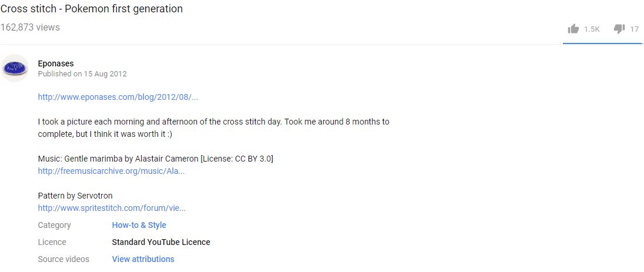
Task: Click the Pattern by Servotron text
Action: 75,196
